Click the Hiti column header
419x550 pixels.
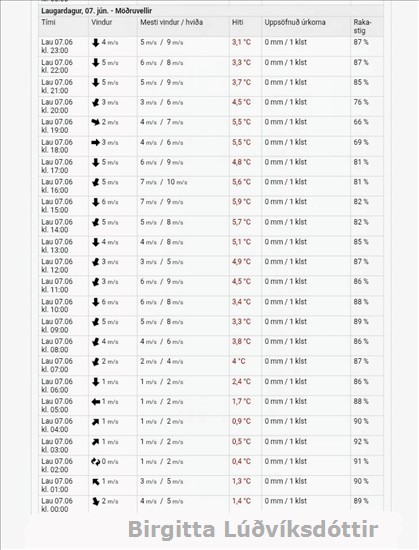[x=237, y=22]
